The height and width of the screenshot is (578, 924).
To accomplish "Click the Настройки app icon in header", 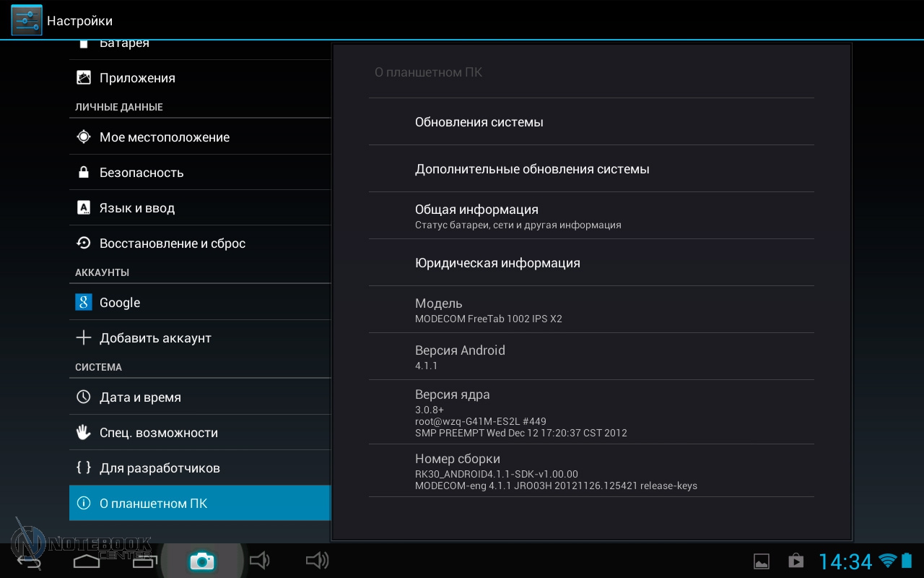I will point(27,20).
